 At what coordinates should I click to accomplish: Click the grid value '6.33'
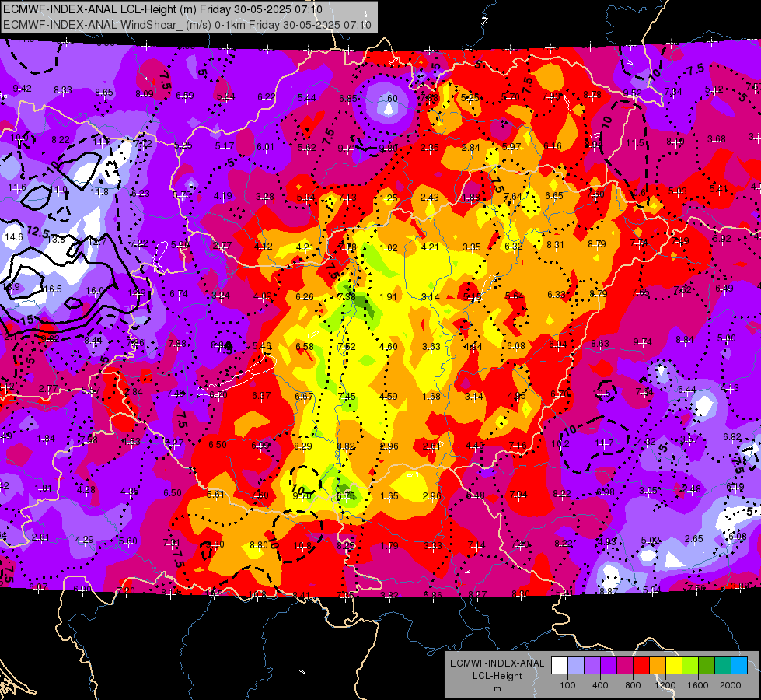coord(557,295)
